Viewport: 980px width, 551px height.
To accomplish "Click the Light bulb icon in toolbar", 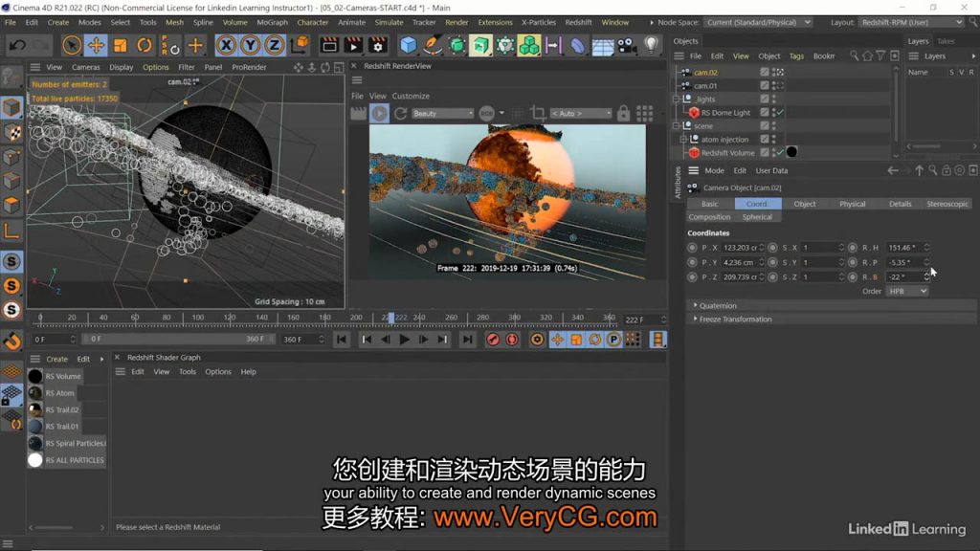I will pyautogui.click(x=651, y=45).
